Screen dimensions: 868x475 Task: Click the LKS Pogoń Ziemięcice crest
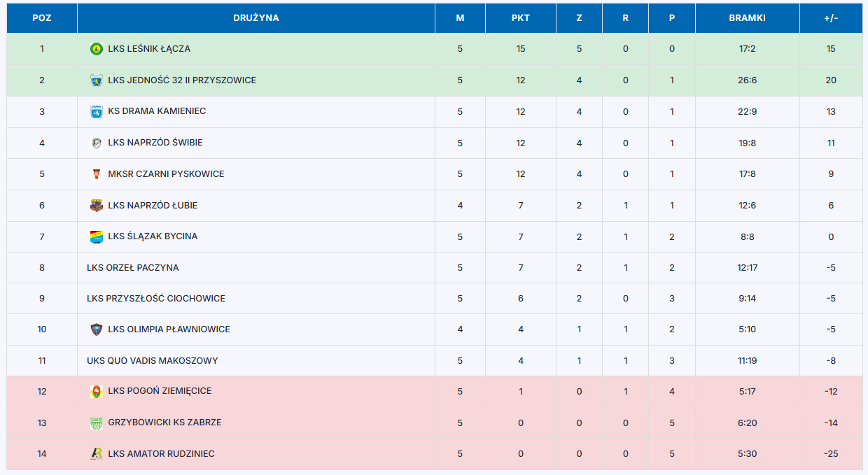(x=97, y=391)
